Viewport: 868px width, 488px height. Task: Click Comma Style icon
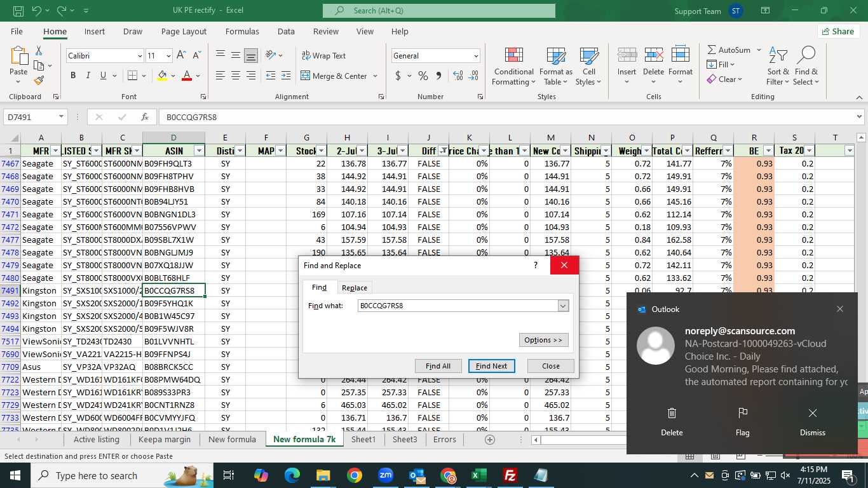pos(438,76)
